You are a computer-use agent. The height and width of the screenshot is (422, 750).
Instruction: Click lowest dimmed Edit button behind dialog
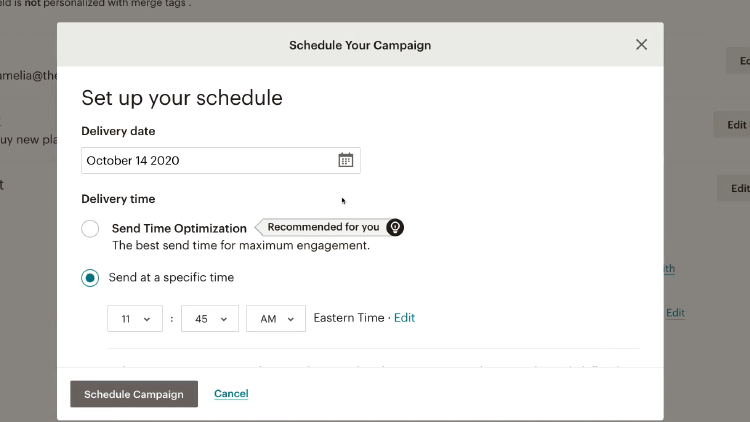pos(738,188)
